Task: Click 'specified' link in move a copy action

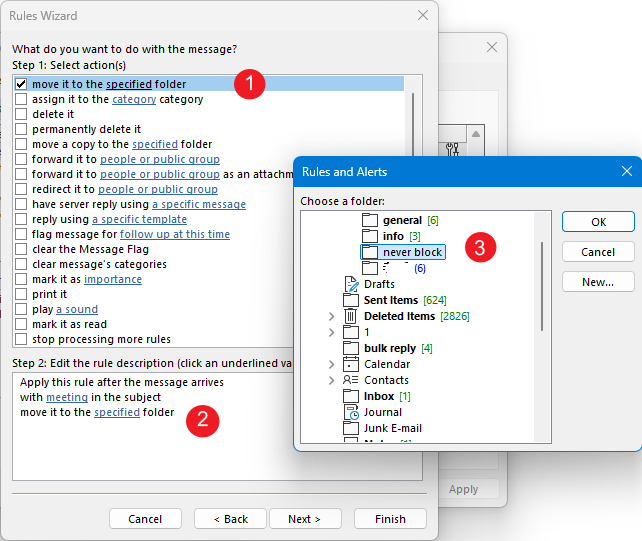Action: coord(155,144)
